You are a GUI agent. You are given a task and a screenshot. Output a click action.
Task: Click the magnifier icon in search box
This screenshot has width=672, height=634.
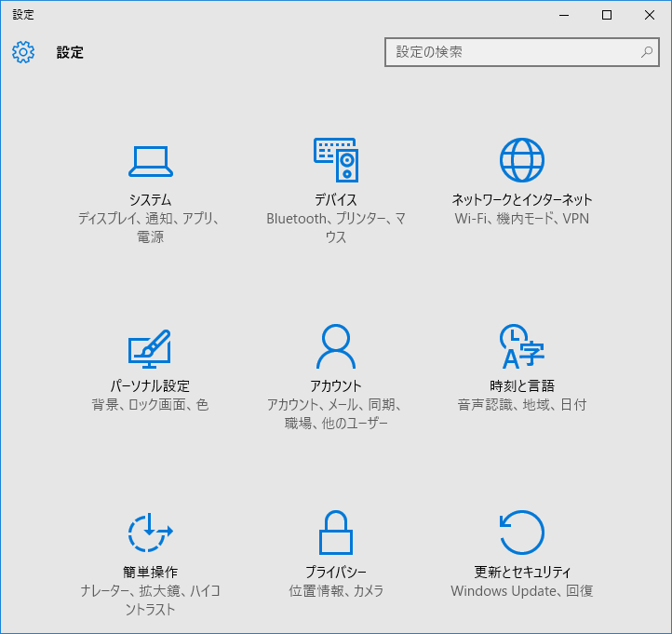pyautogui.click(x=646, y=52)
